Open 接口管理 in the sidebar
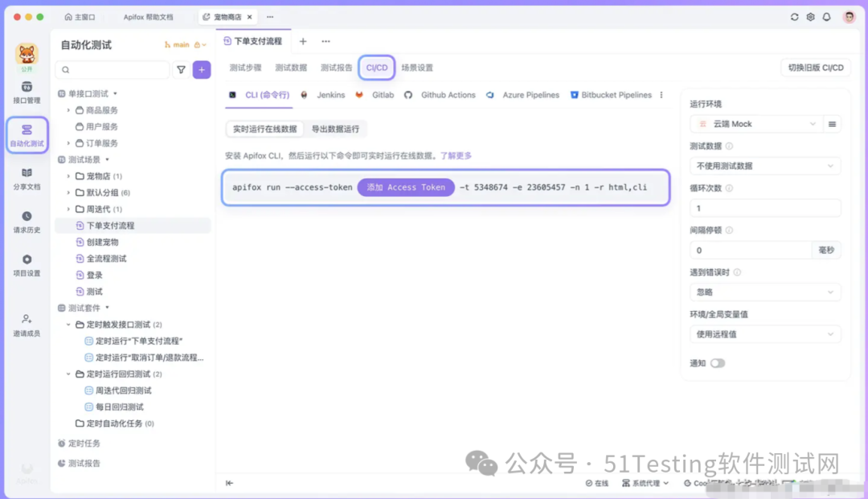868x499 pixels. (27, 92)
